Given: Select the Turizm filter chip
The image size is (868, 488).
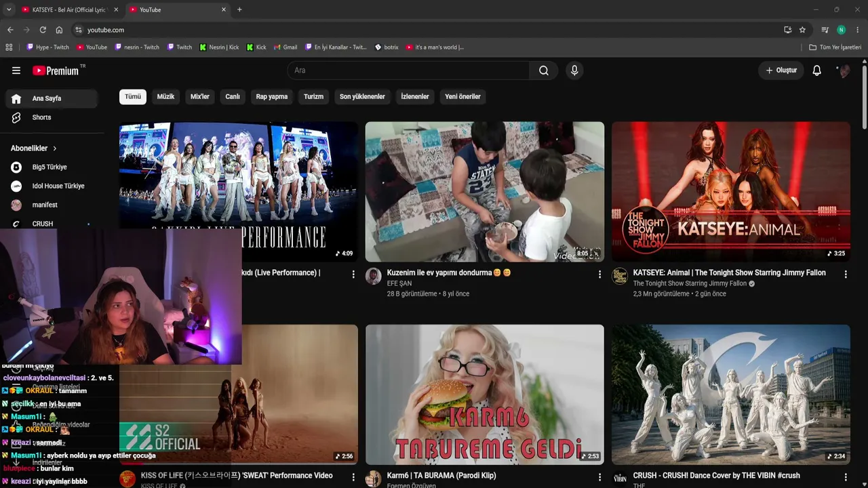Looking at the screenshot, I should 313,96.
